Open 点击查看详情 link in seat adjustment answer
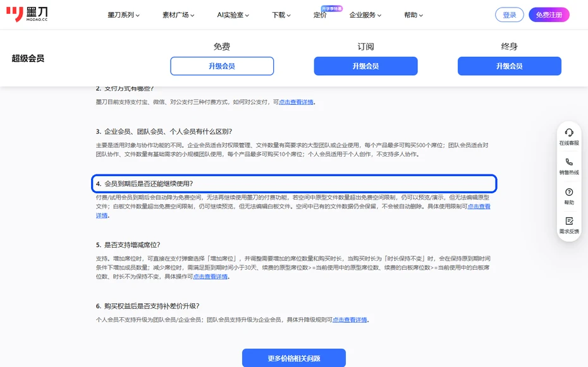Image resolution: width=588 pixels, height=367 pixels. 211,277
